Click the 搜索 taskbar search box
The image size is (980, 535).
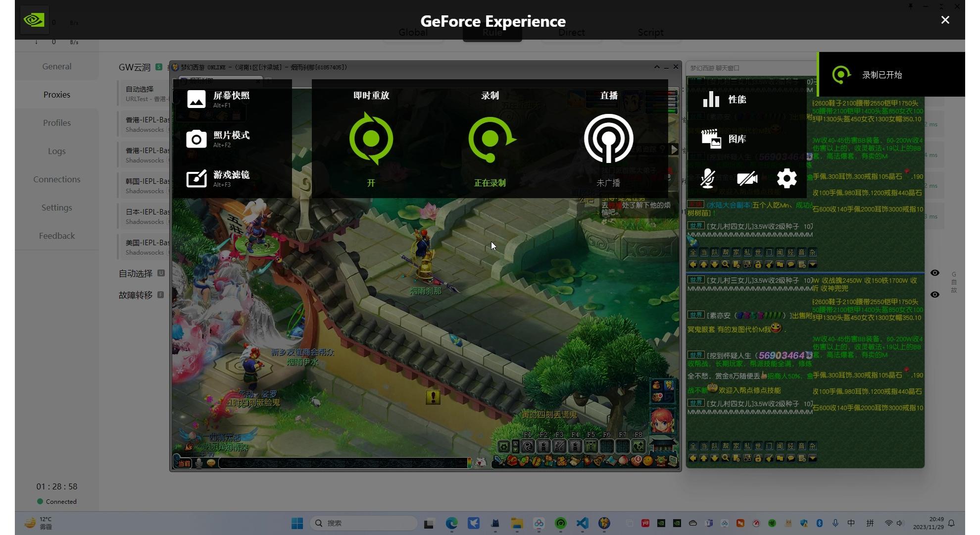click(x=364, y=523)
